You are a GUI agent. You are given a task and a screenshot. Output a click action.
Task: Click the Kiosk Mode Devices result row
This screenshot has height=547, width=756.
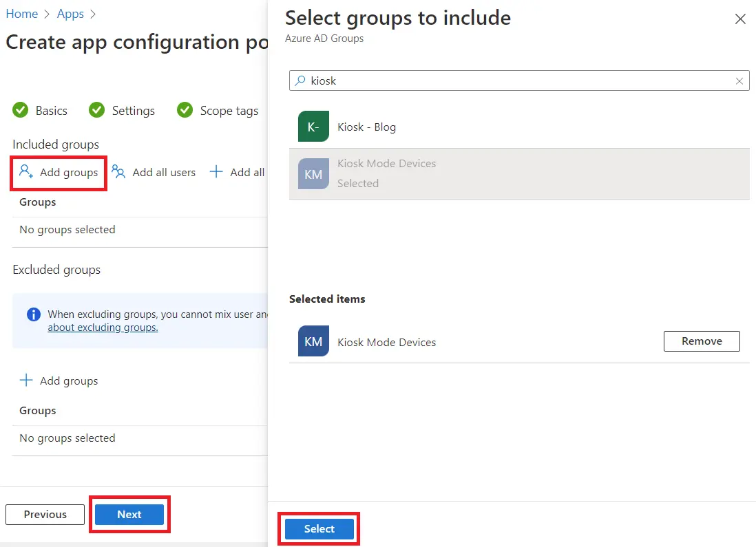pos(519,173)
